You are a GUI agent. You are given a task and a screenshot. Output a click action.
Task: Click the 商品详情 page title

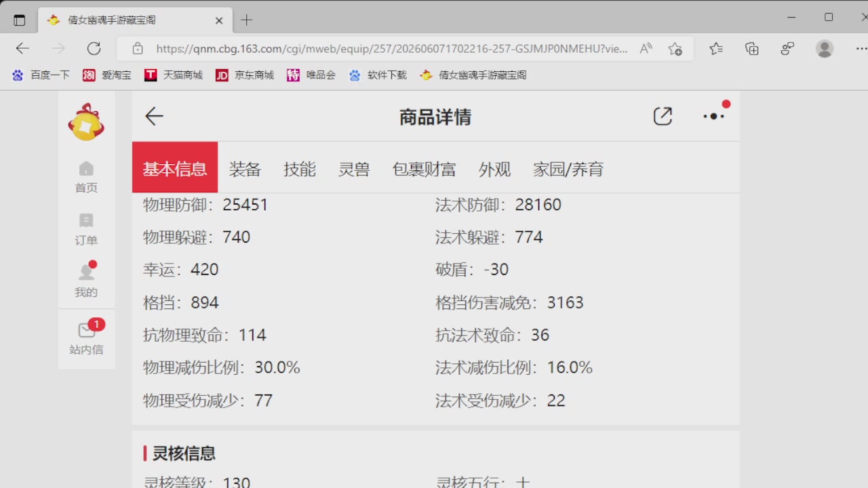click(435, 117)
